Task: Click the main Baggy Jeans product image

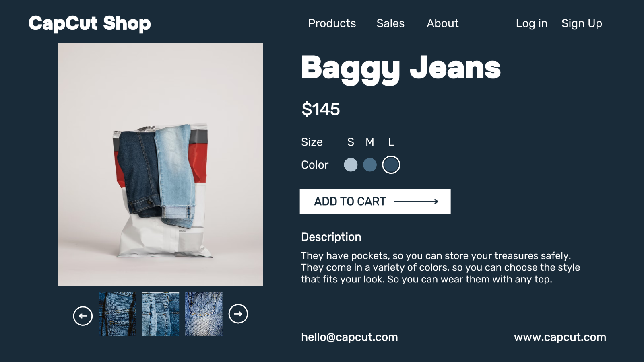Action: click(161, 165)
